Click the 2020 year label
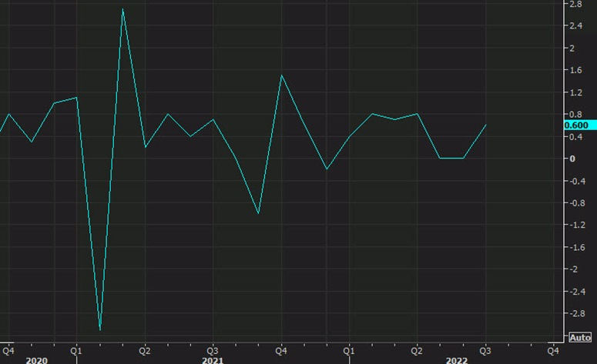Viewport: 597px width, 364px height. point(36,360)
